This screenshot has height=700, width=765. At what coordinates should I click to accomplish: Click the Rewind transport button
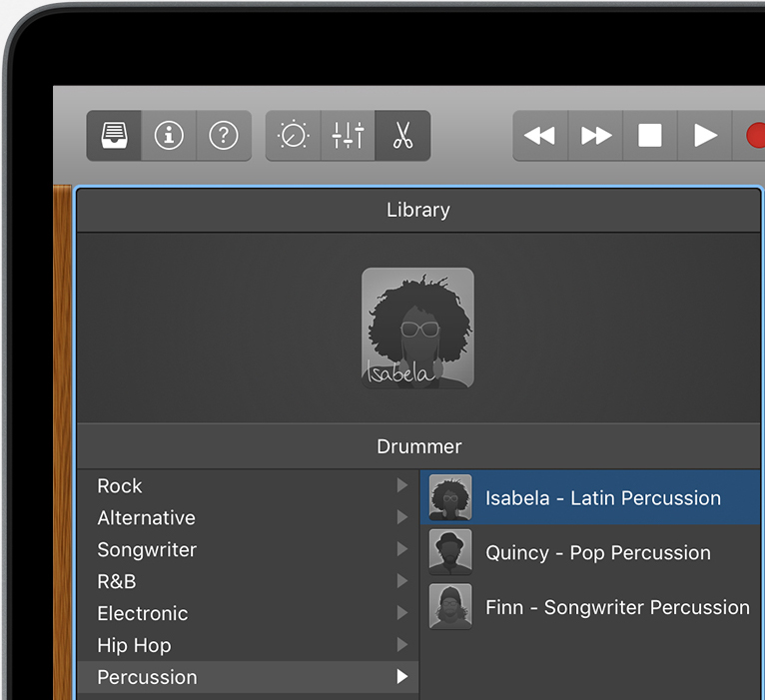pos(540,136)
